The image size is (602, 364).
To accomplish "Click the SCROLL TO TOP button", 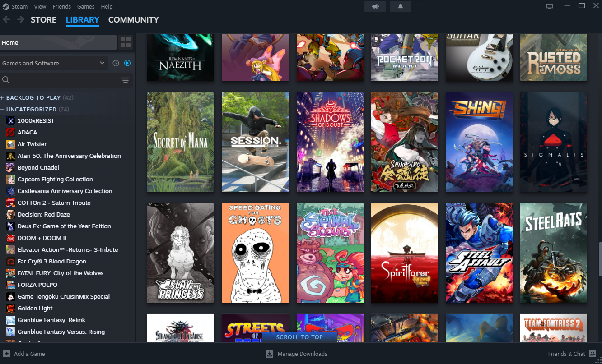I will point(300,337).
